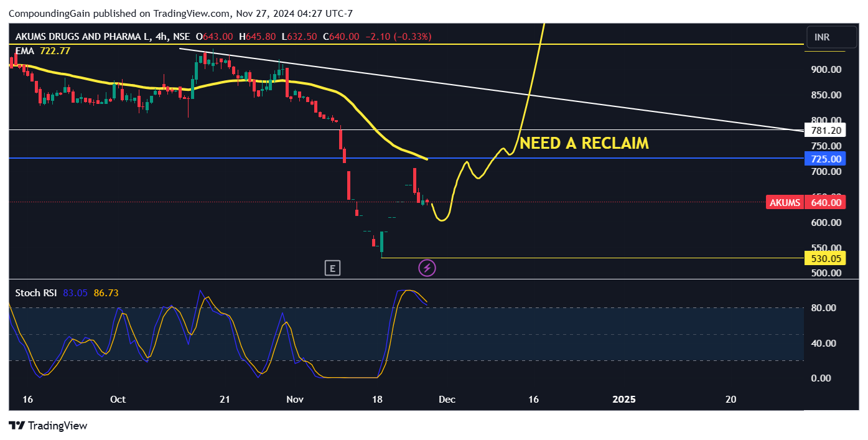Open the INR currency selector
The width and height of the screenshot is (868, 440).
click(x=831, y=37)
